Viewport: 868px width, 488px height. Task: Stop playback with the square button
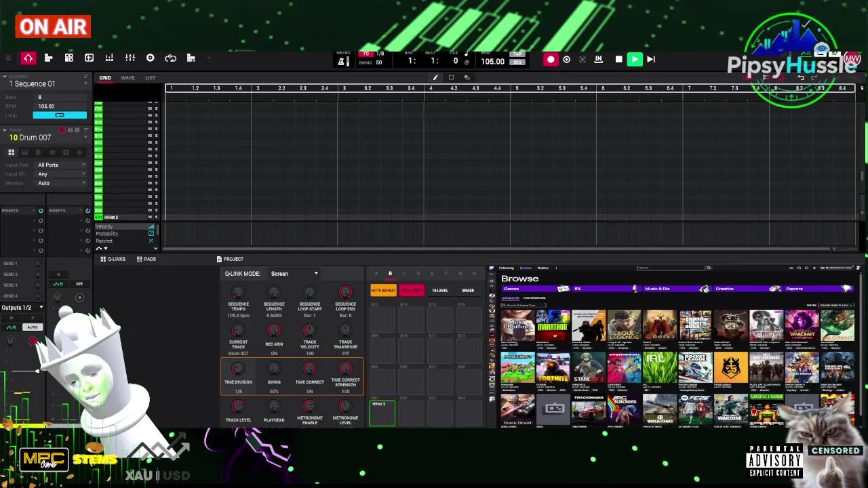click(618, 60)
